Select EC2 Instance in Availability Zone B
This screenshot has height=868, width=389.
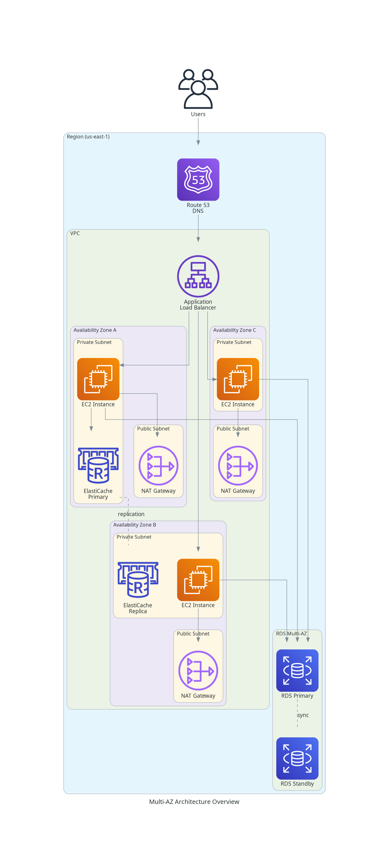pos(198,580)
